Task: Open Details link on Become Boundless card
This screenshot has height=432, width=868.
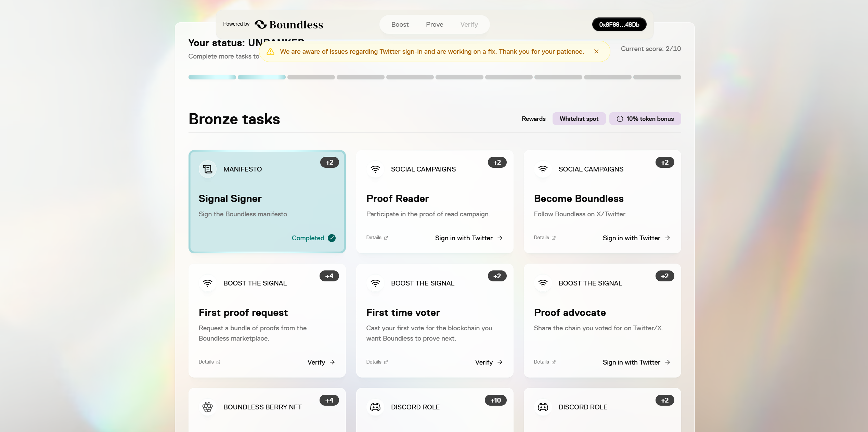Action: 544,238
